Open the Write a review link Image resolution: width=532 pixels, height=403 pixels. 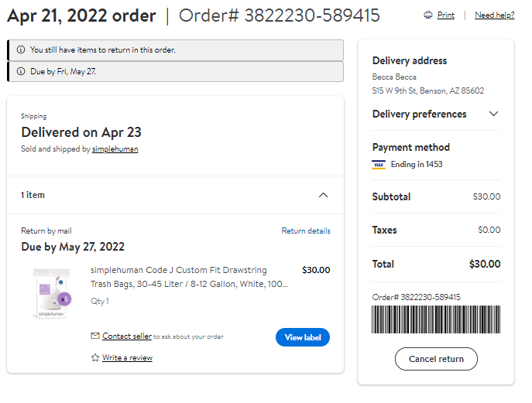click(127, 357)
